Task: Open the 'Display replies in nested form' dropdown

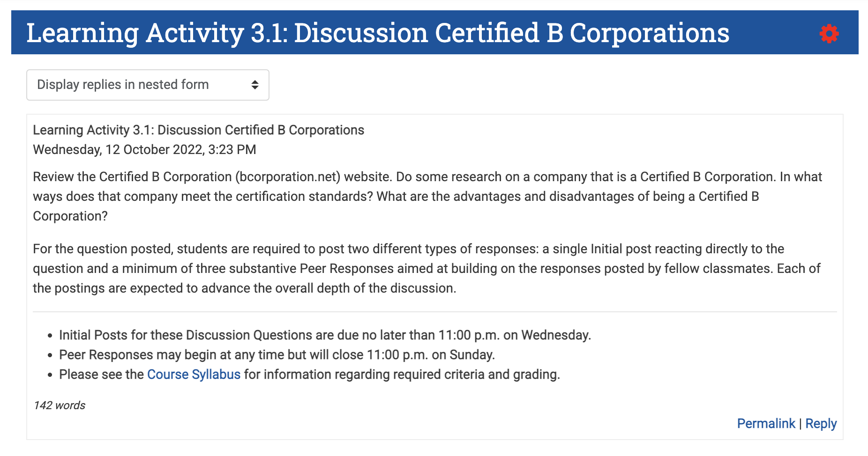Action: 148,85
